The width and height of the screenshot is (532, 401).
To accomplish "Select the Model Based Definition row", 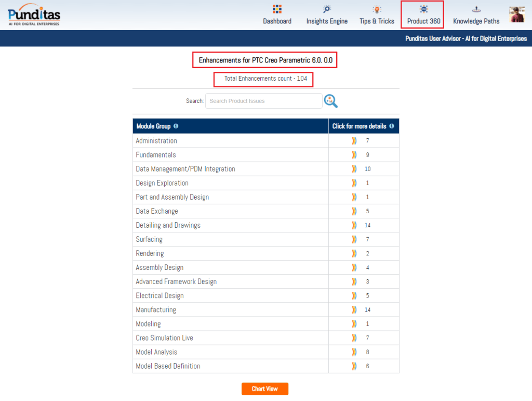I will tap(168, 366).
